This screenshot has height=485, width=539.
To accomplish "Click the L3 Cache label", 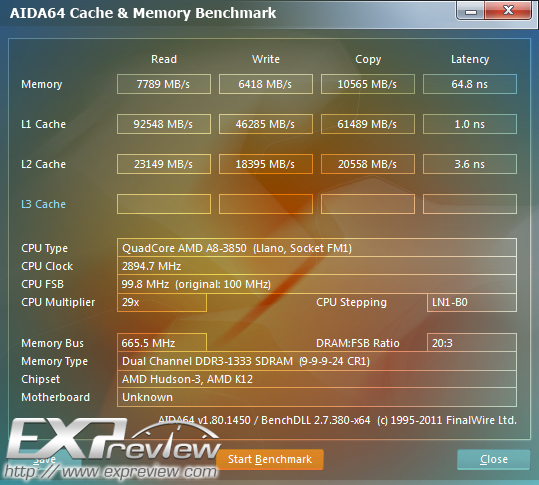I will click(43, 204).
